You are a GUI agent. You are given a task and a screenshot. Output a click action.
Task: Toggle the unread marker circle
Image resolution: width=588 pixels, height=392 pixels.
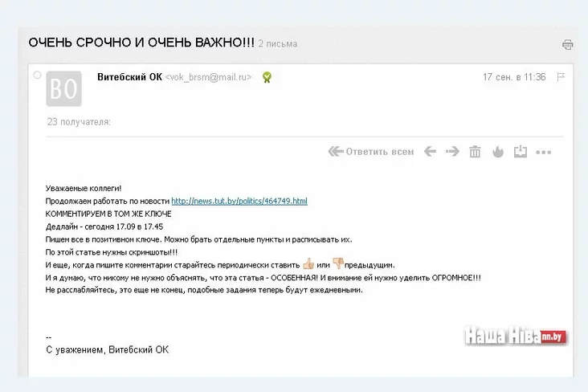click(x=37, y=75)
